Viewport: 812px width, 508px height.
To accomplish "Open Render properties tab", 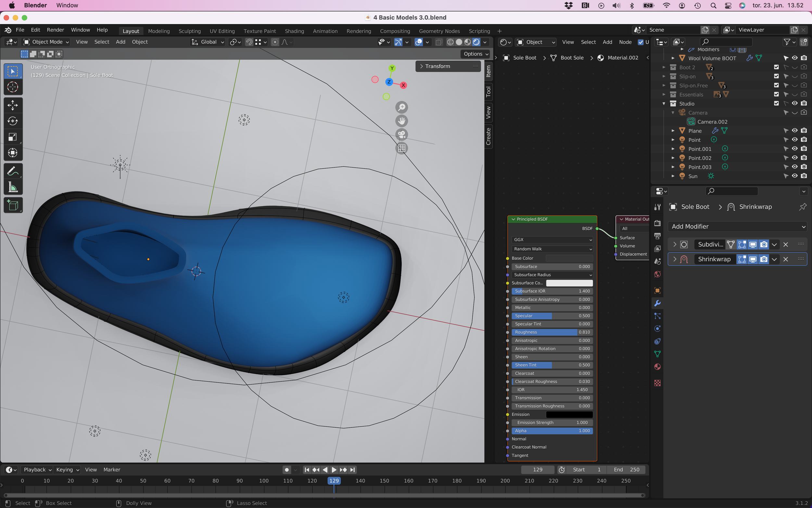I will point(657,223).
